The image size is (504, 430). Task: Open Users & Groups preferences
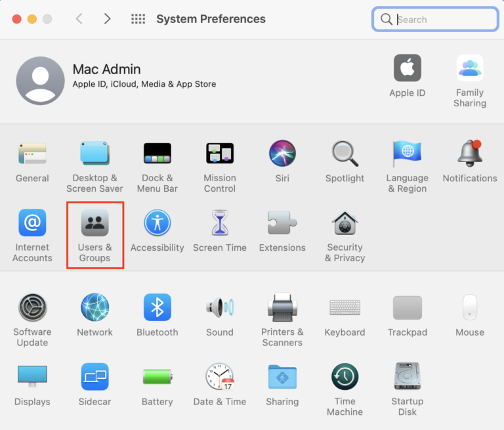(x=95, y=224)
